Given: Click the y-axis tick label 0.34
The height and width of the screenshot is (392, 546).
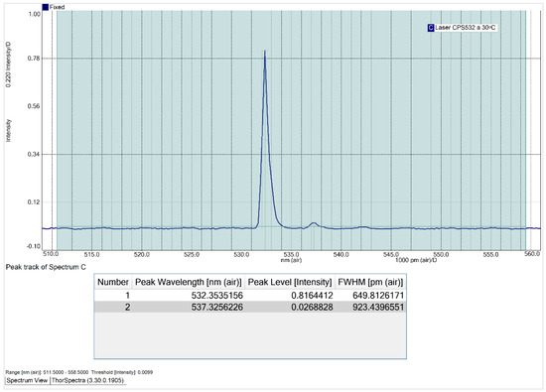Looking at the screenshot, I should click(x=34, y=154).
